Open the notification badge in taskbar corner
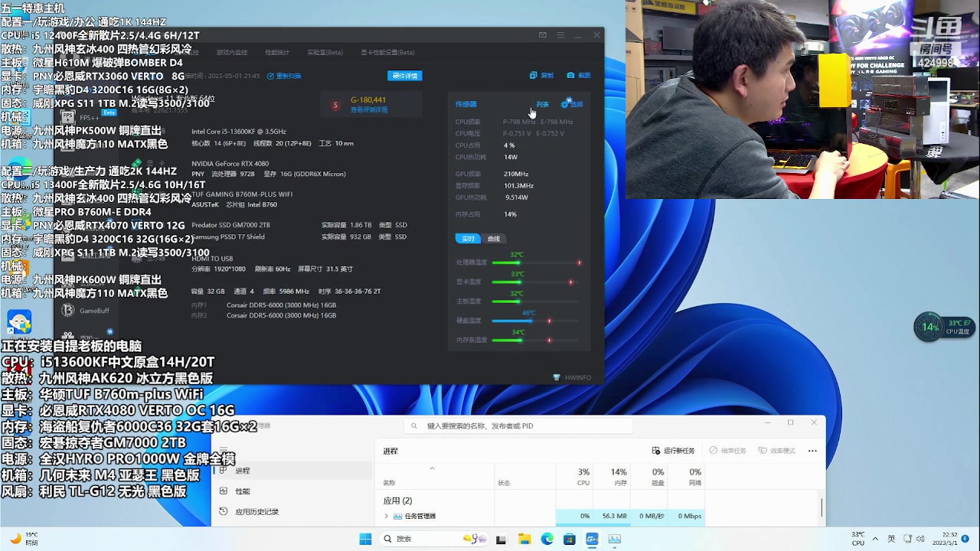 pos(965,539)
